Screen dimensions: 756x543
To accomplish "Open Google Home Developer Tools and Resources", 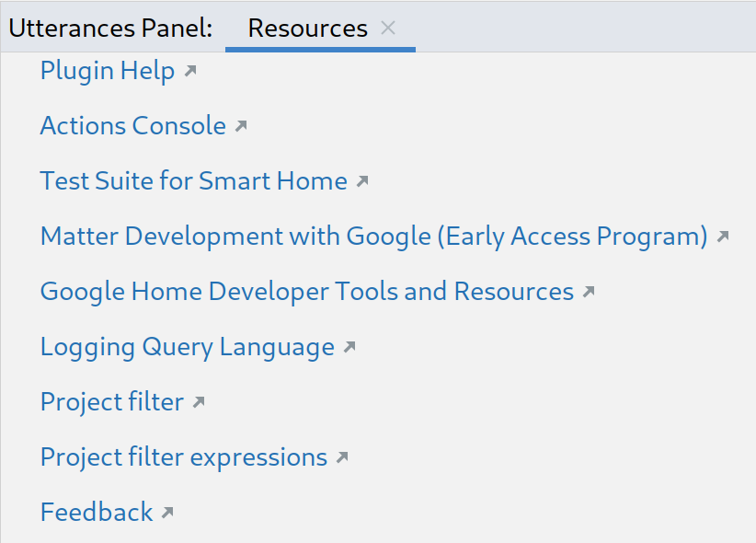I will coord(306,292).
